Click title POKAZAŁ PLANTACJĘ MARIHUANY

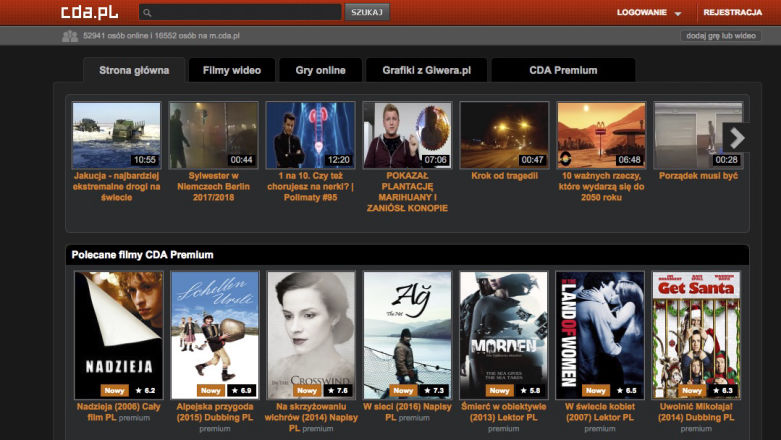tap(407, 192)
